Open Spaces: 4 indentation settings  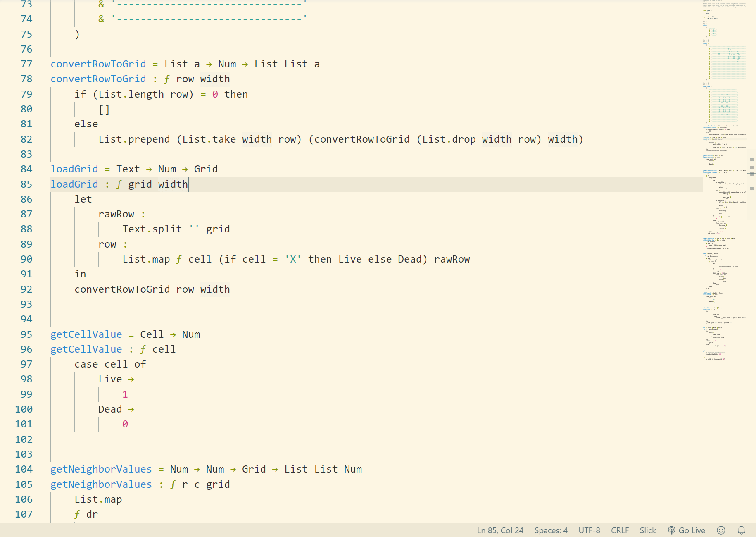pos(551,530)
